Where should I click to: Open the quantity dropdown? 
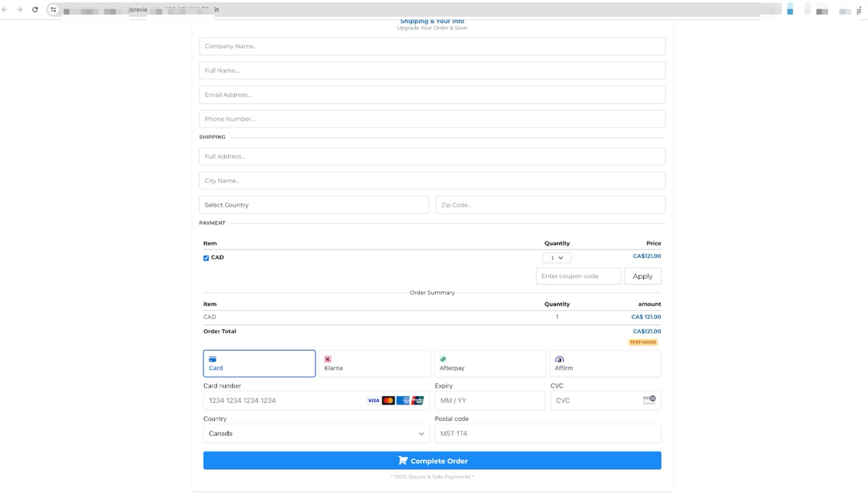coord(557,258)
